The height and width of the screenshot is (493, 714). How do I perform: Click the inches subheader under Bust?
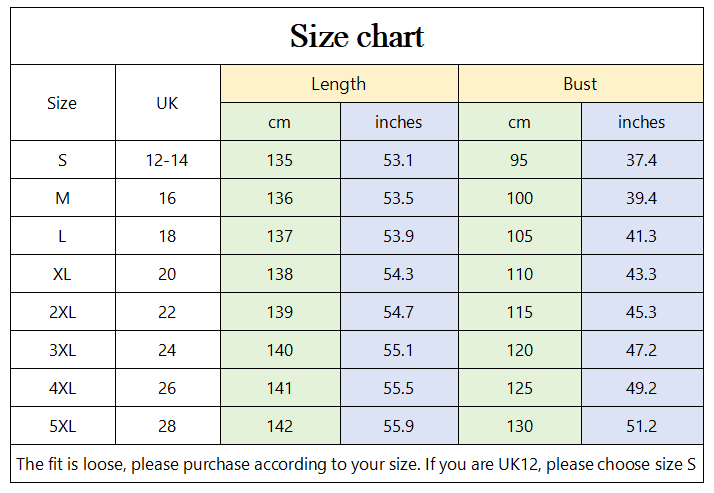coord(641,122)
